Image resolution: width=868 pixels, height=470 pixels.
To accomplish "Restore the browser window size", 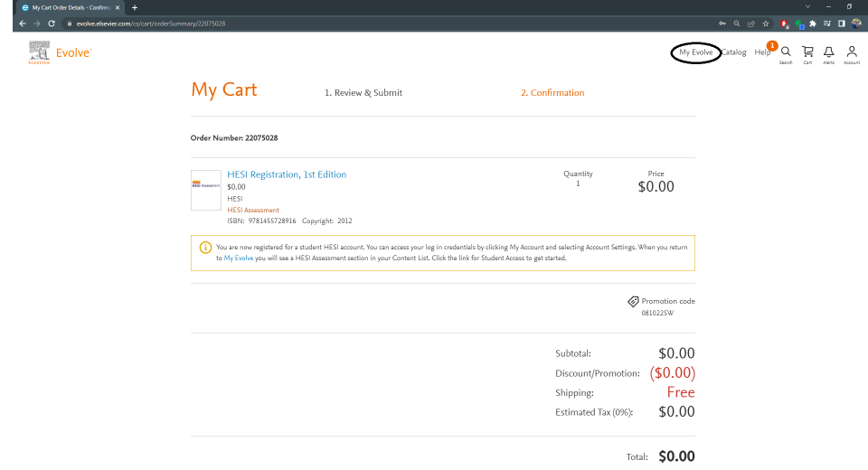I will tap(849, 6).
